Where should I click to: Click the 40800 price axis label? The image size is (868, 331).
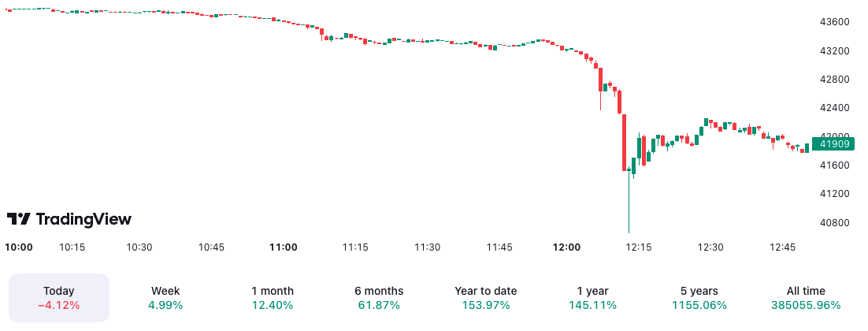click(834, 222)
